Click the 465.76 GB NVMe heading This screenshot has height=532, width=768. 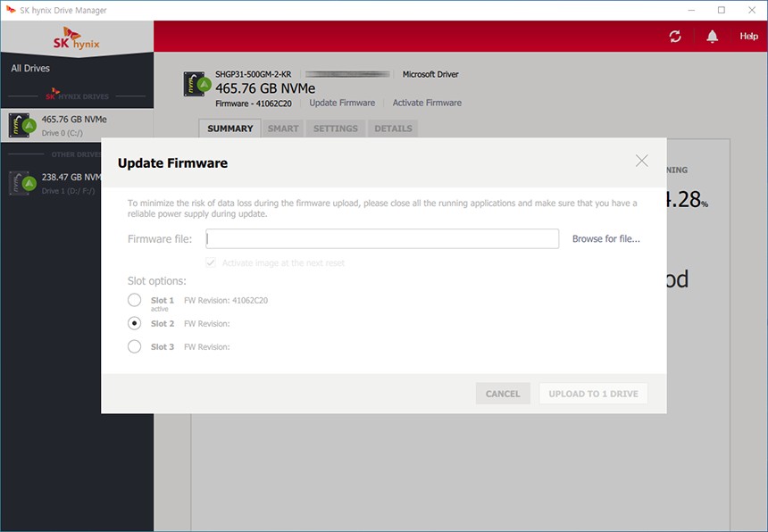click(x=265, y=88)
